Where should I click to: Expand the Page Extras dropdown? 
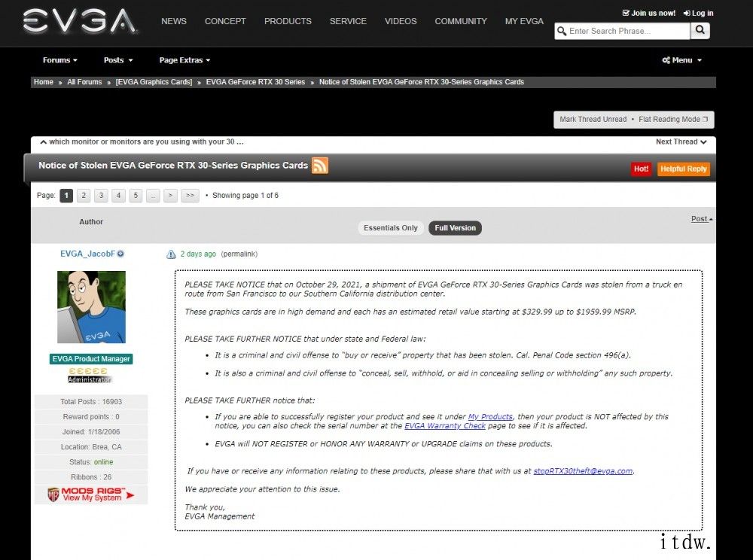[x=185, y=60]
